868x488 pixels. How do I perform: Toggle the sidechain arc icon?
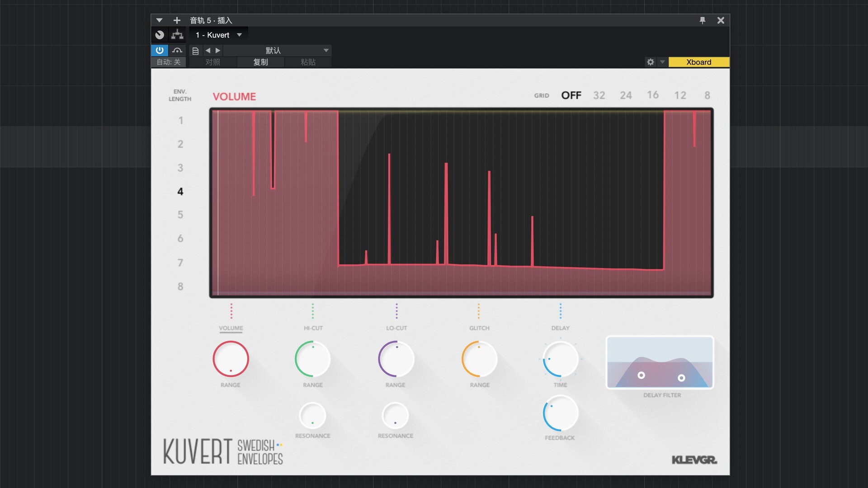[177, 50]
